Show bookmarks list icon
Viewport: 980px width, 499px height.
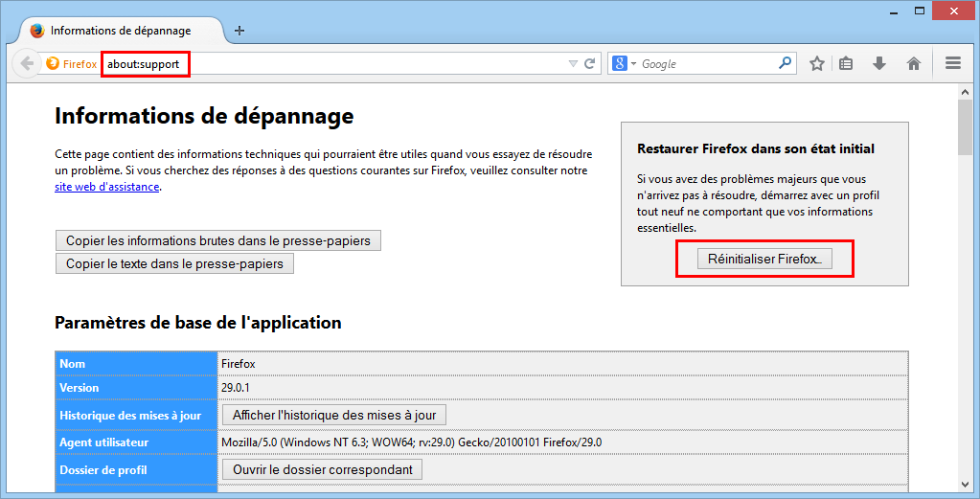pyautogui.click(x=846, y=64)
